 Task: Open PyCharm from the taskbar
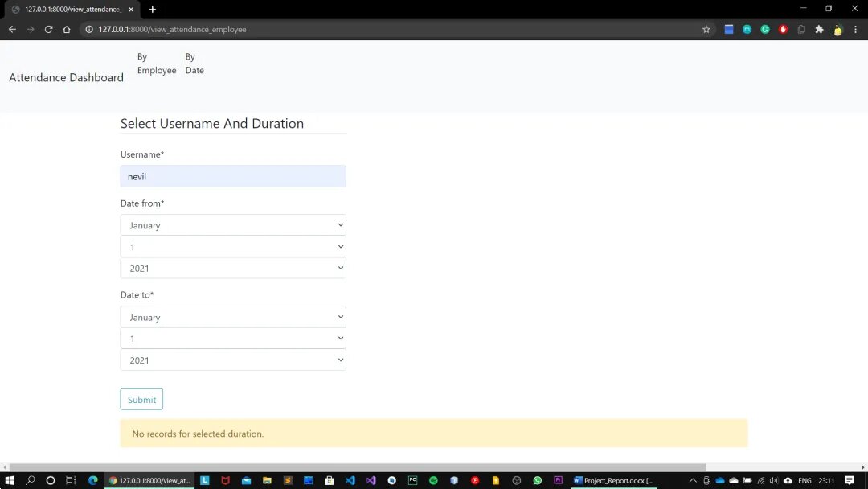(x=412, y=480)
